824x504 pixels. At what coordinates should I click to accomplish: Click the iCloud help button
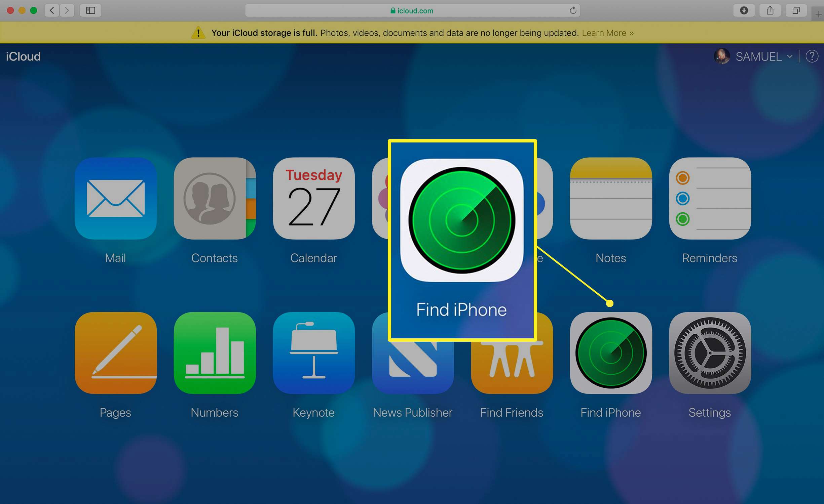point(811,56)
